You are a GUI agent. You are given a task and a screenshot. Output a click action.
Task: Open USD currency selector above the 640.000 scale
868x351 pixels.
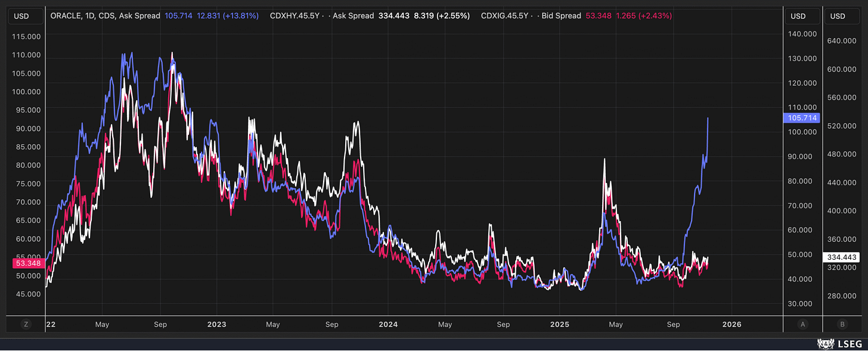842,16
